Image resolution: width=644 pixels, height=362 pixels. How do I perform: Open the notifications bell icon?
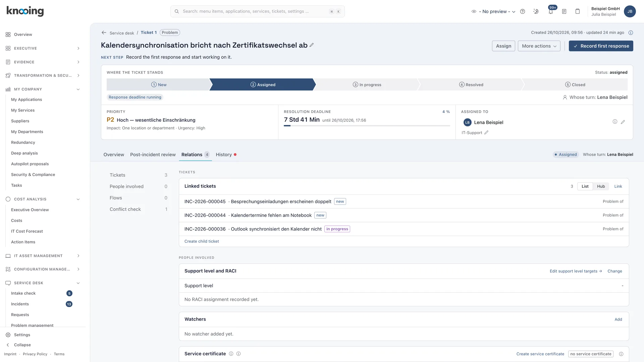coord(551,11)
